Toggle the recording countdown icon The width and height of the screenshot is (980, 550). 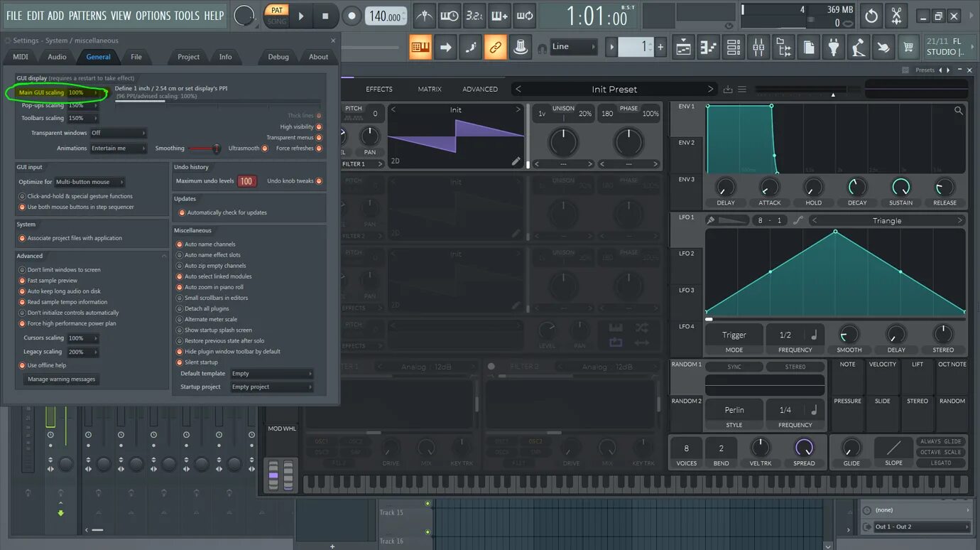[x=474, y=16]
